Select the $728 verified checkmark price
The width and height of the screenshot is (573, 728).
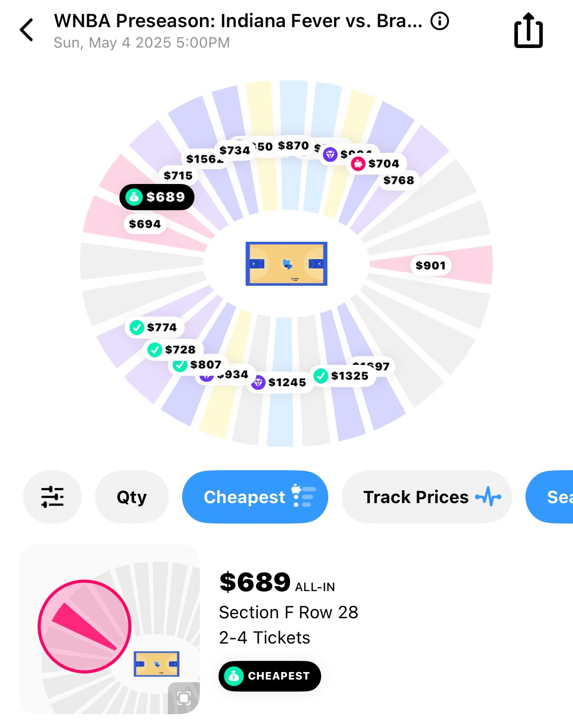click(x=172, y=350)
